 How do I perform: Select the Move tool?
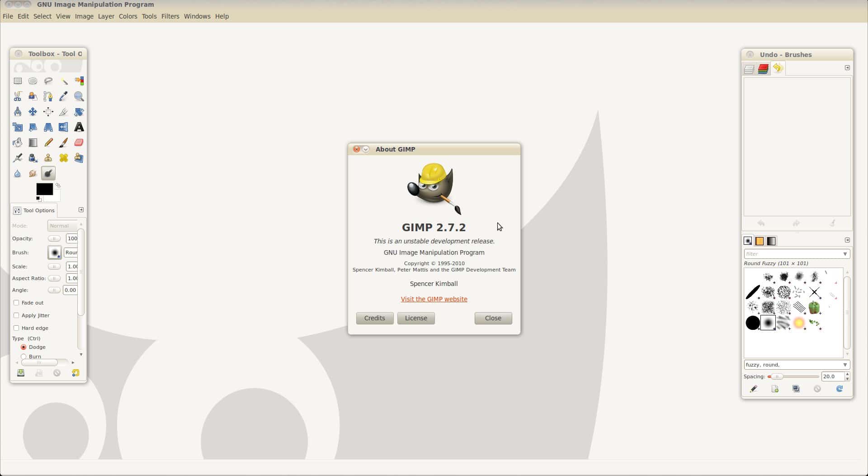33,112
